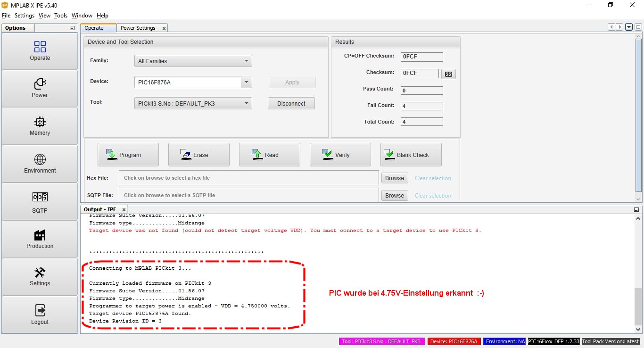
Task: Close the Power Settings tab
Action: point(164,28)
